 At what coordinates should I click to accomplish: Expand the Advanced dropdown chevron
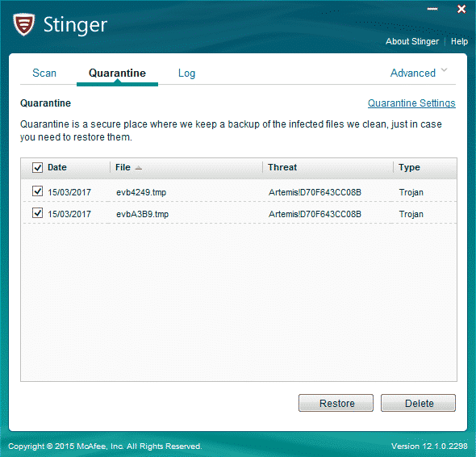(x=444, y=70)
